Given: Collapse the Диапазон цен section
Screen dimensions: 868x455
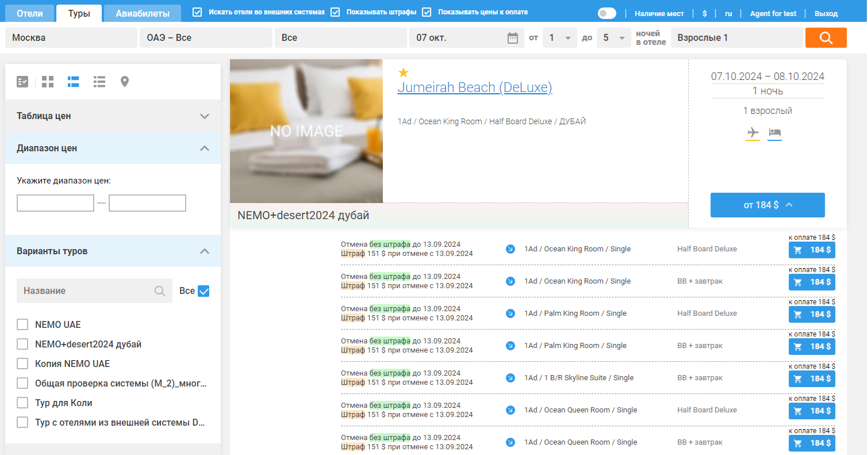Looking at the screenshot, I should click(113, 148).
